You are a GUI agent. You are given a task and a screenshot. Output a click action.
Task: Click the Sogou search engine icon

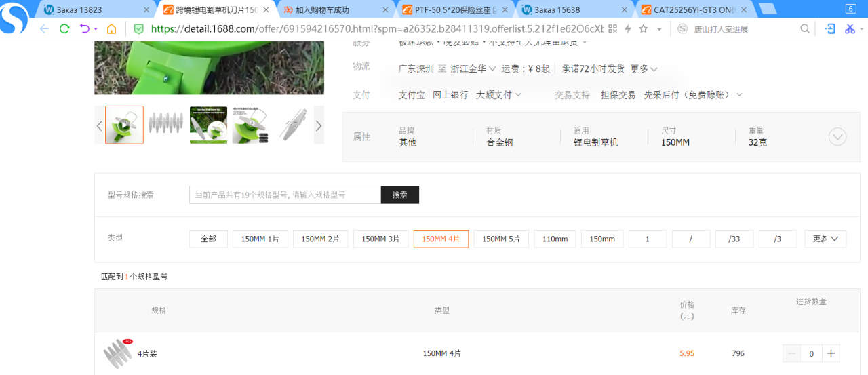coord(683,28)
